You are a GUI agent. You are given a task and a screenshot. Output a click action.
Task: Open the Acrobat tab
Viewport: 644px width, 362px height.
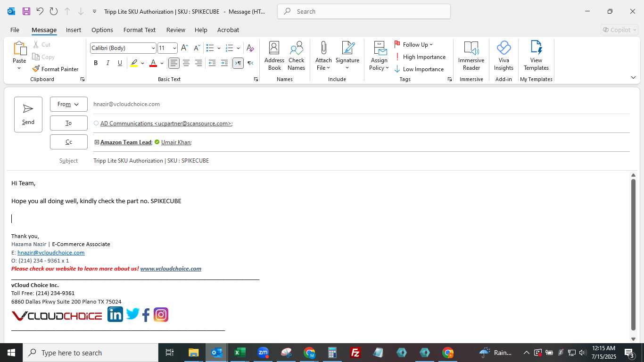(x=228, y=30)
